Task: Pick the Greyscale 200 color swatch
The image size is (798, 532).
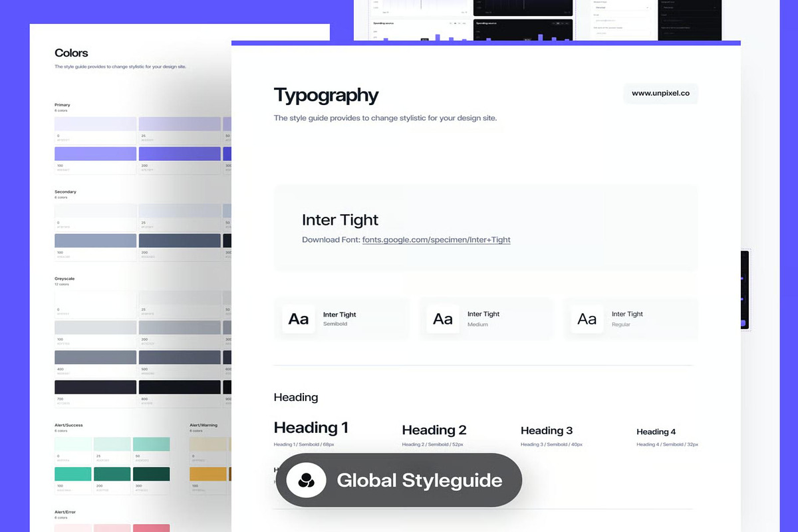Action: coord(180,327)
